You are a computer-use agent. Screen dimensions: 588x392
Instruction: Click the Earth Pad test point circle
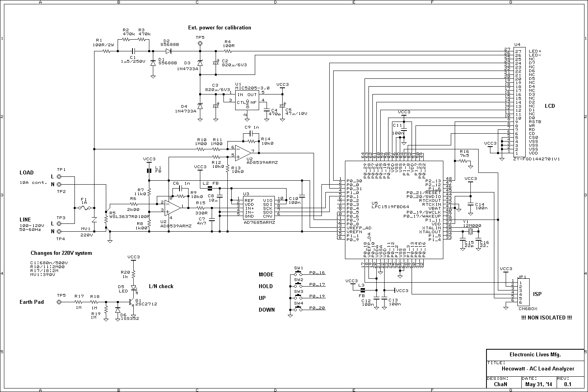click(59, 302)
